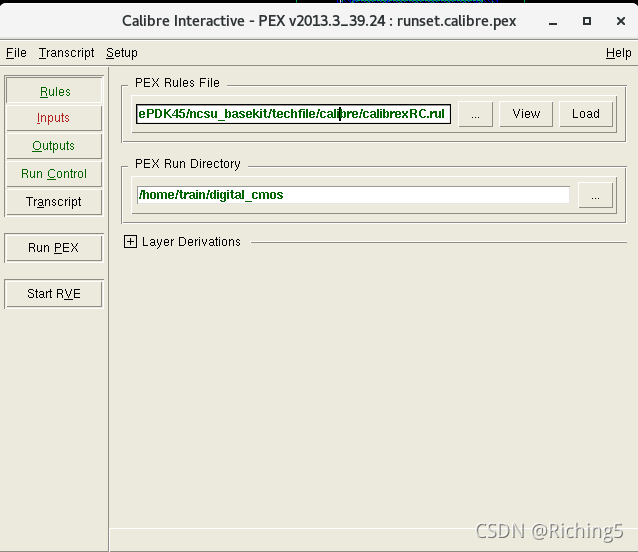Browse for PEX rules file

(x=475, y=114)
